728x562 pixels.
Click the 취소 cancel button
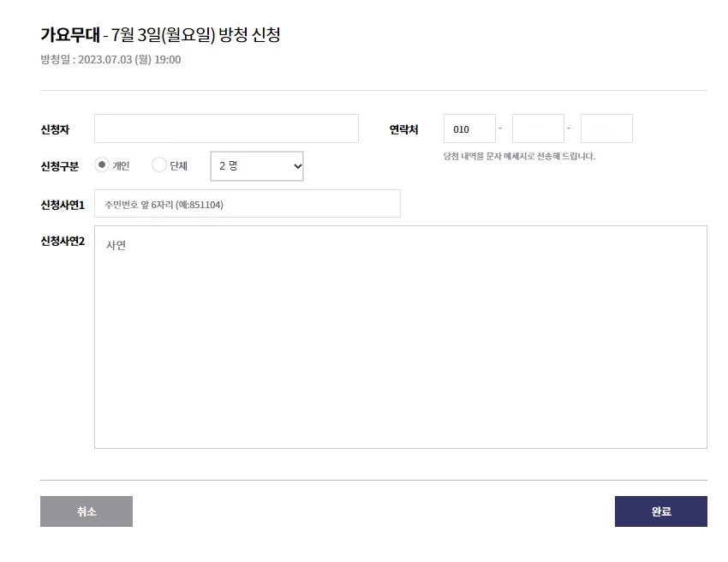[86, 511]
